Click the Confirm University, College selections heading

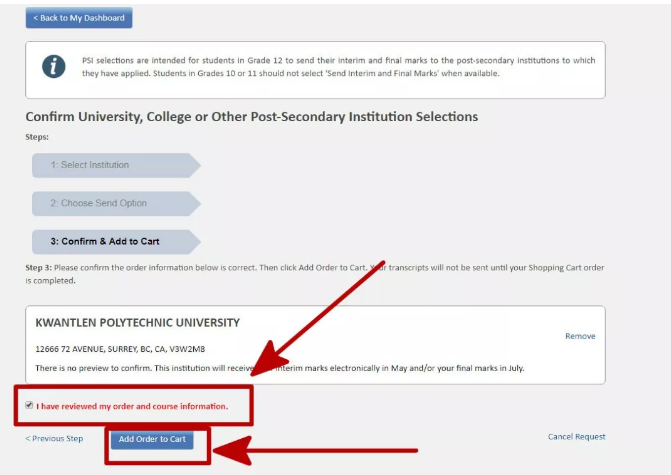coord(251,117)
